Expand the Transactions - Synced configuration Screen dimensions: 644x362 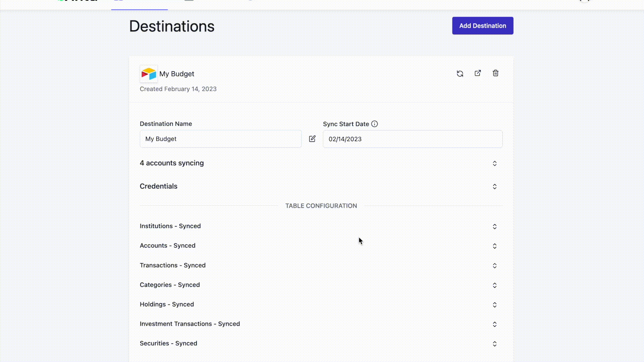(x=495, y=265)
